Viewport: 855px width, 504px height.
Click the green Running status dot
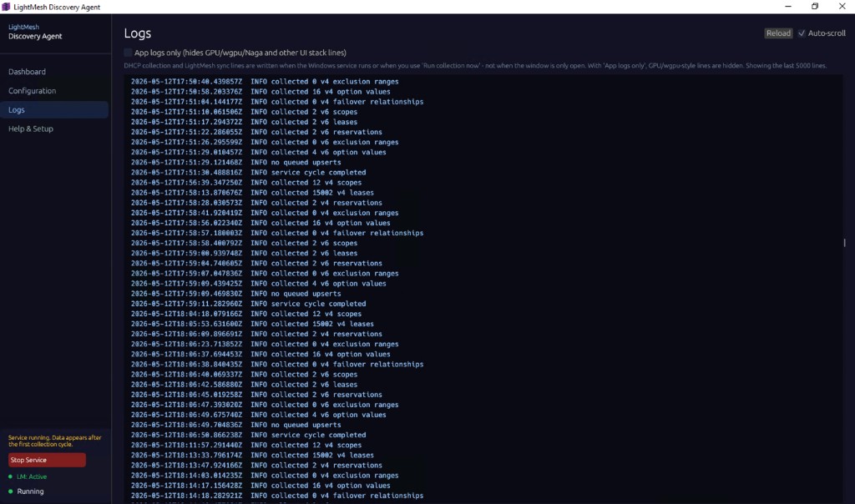tap(10, 491)
